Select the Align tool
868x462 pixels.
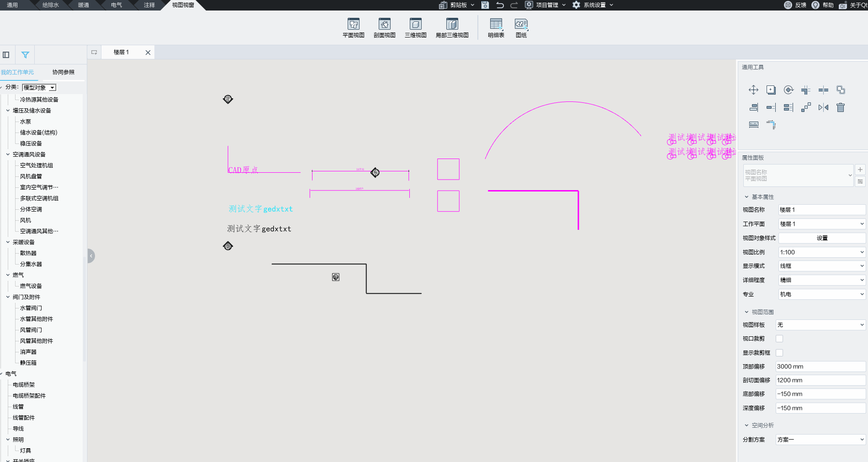[753, 107]
